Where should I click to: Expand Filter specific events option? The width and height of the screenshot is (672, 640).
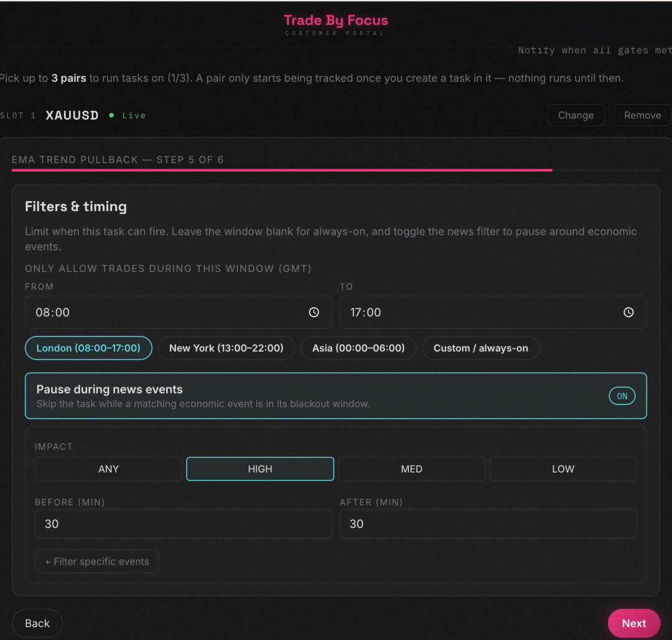tap(97, 561)
